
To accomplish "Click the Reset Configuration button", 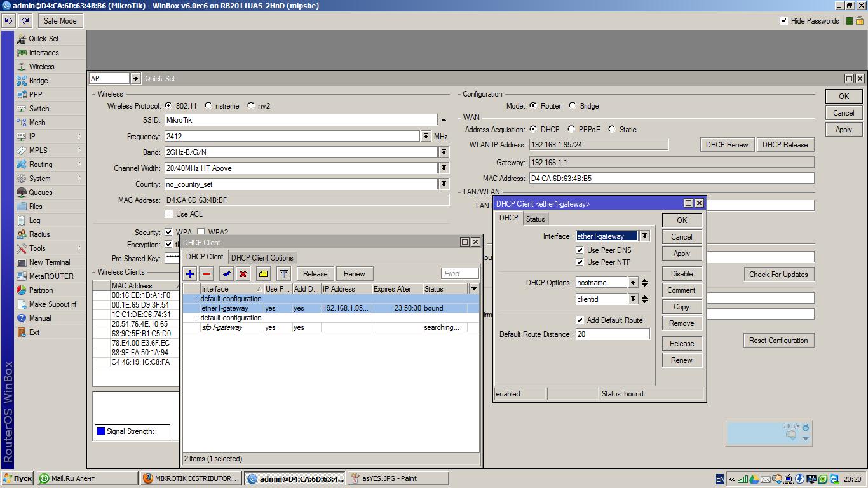I will (x=778, y=341).
